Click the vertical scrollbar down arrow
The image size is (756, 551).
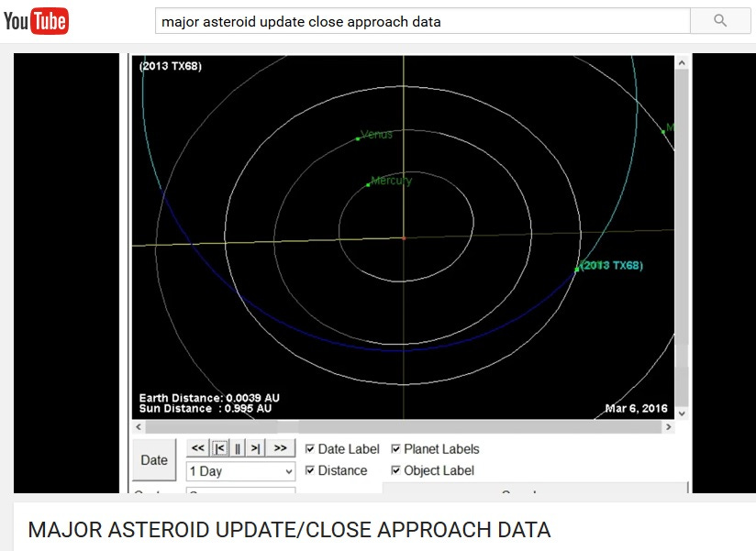point(682,413)
